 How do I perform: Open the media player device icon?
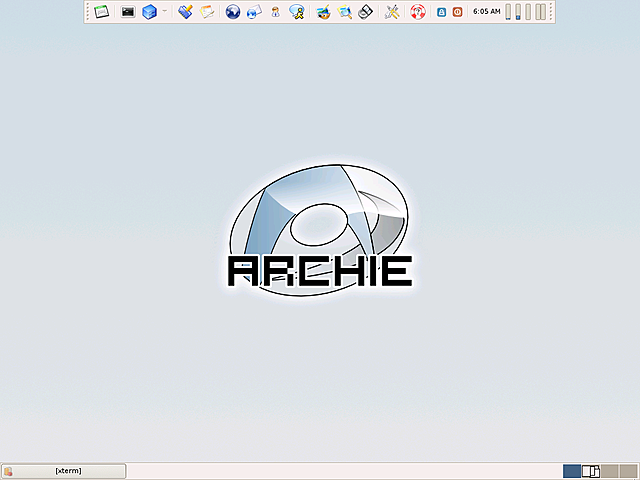point(365,12)
